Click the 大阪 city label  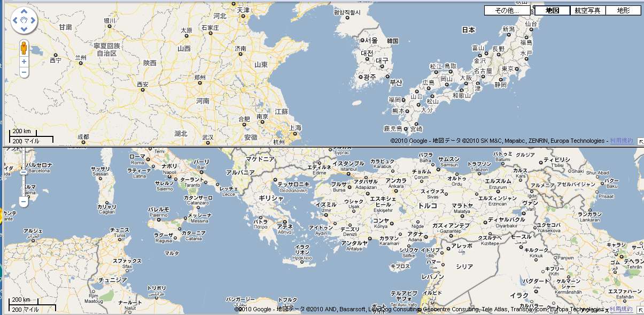(465, 78)
